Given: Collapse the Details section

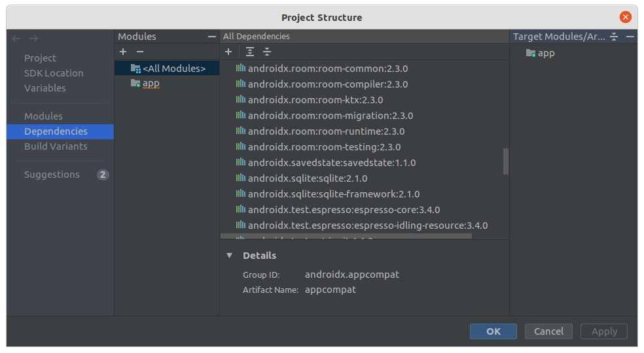Looking at the screenshot, I should [229, 256].
